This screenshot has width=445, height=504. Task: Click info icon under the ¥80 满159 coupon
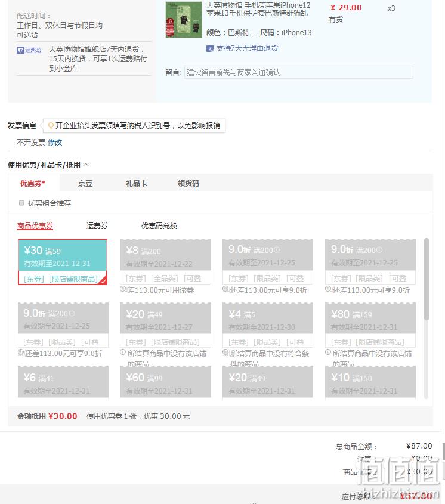[x=328, y=352]
